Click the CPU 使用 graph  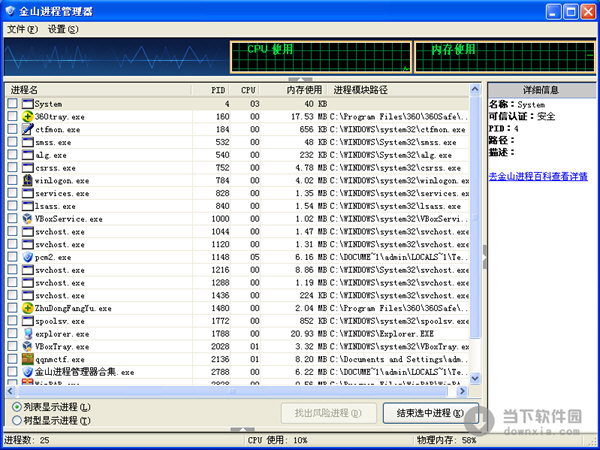pyautogui.click(x=321, y=57)
